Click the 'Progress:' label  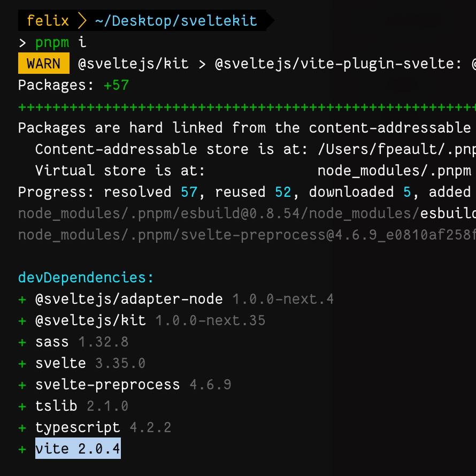(56, 192)
